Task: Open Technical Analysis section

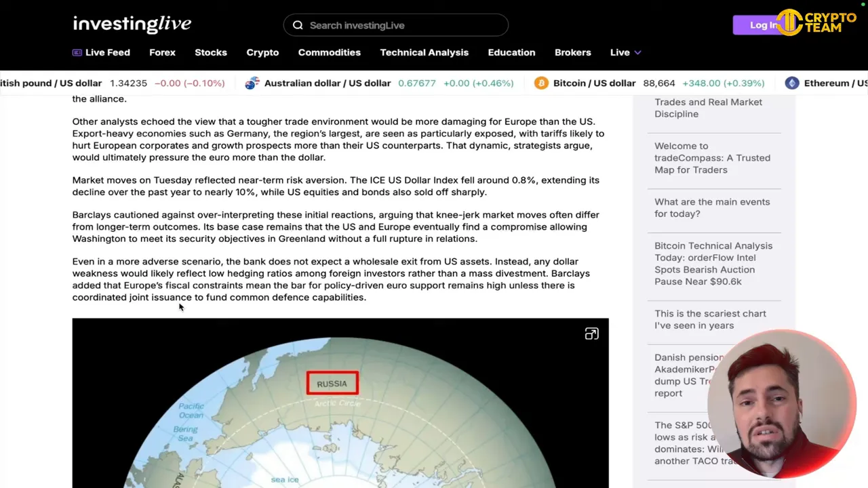Action: (424, 52)
